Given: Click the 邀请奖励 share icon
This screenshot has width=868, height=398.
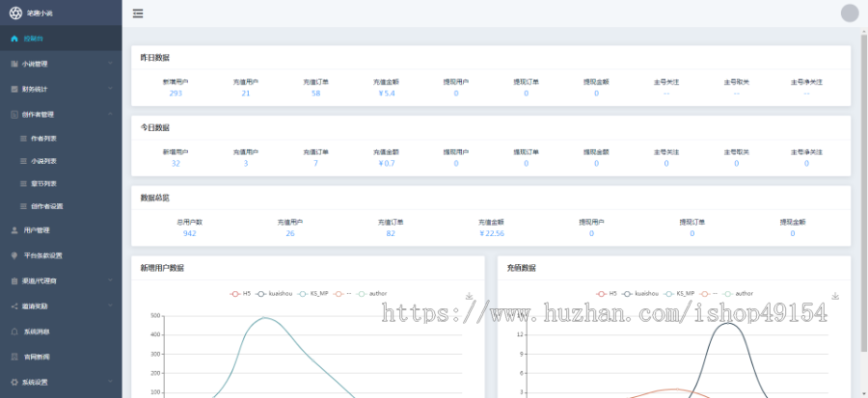Looking at the screenshot, I should pyautogui.click(x=14, y=306).
